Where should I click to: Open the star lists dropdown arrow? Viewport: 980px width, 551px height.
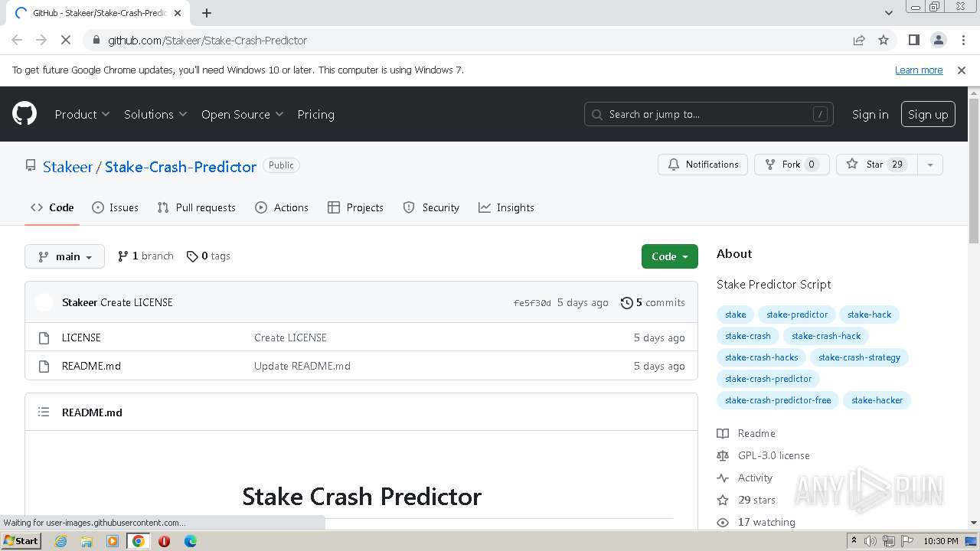click(x=929, y=165)
